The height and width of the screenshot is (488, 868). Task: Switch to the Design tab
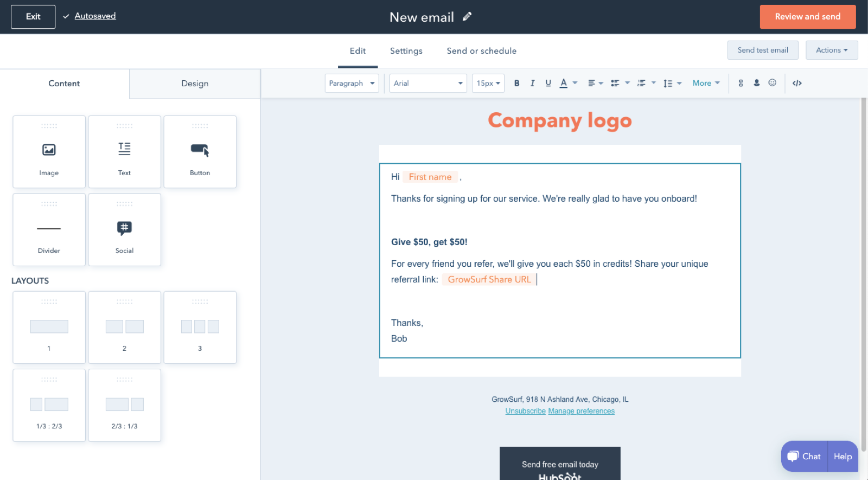pyautogui.click(x=194, y=84)
